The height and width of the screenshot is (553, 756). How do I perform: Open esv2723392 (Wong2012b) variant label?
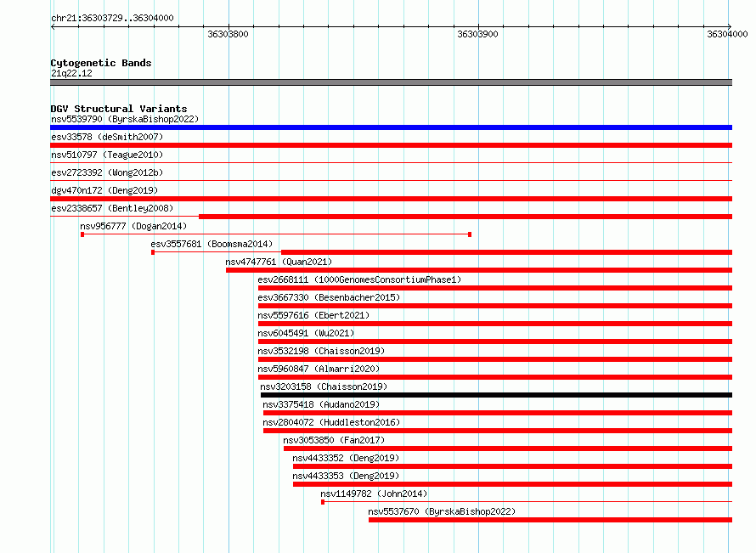tap(107, 172)
